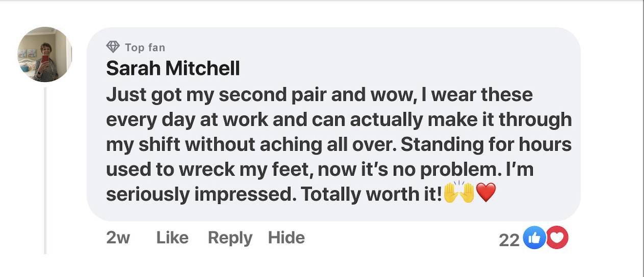Click blank bubble area right of commenter name
The image size is (644, 277).
click(x=408, y=68)
